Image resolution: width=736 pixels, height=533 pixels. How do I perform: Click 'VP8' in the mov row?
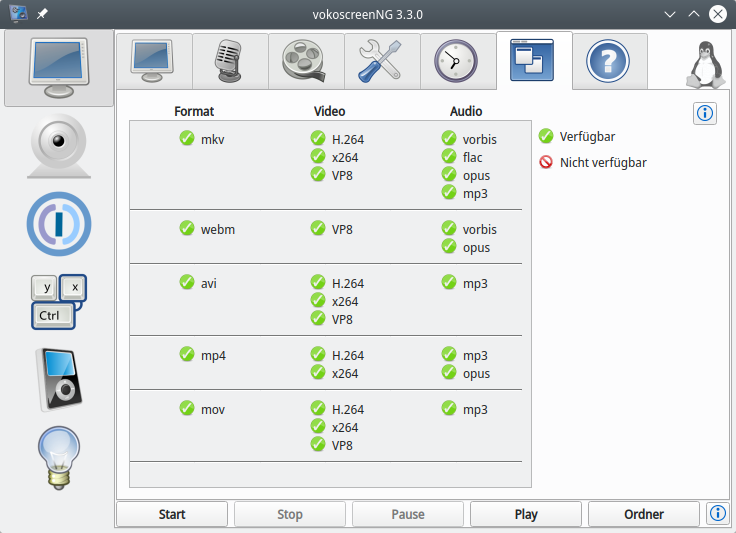click(342, 445)
